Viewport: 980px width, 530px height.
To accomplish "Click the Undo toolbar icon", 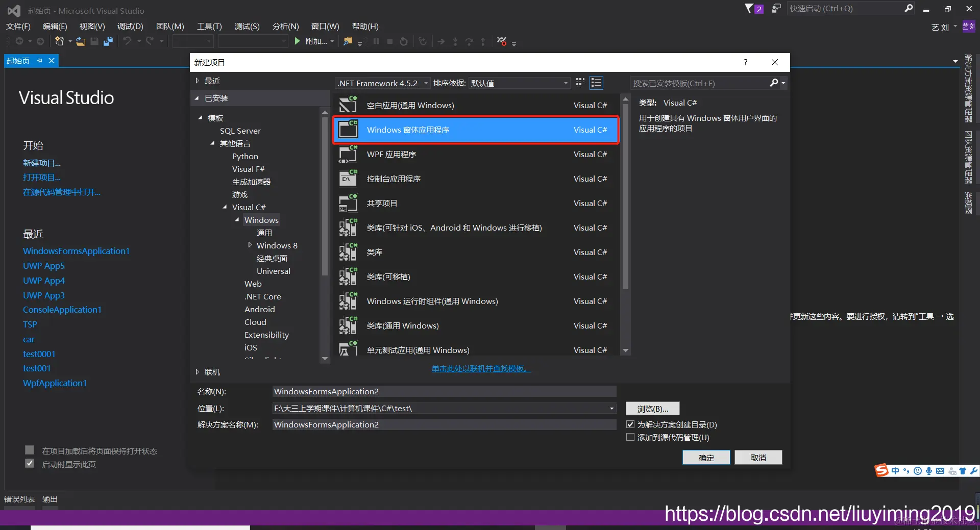I will click(127, 41).
